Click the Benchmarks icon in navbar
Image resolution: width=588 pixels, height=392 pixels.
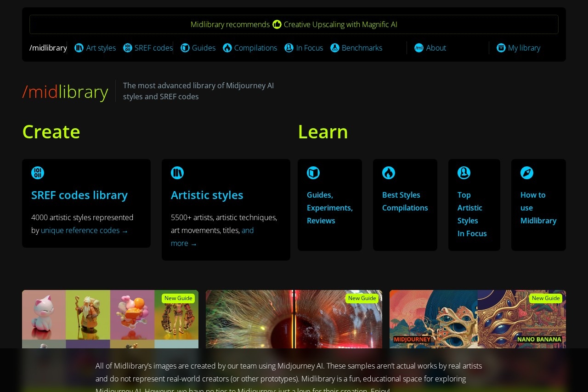334,48
